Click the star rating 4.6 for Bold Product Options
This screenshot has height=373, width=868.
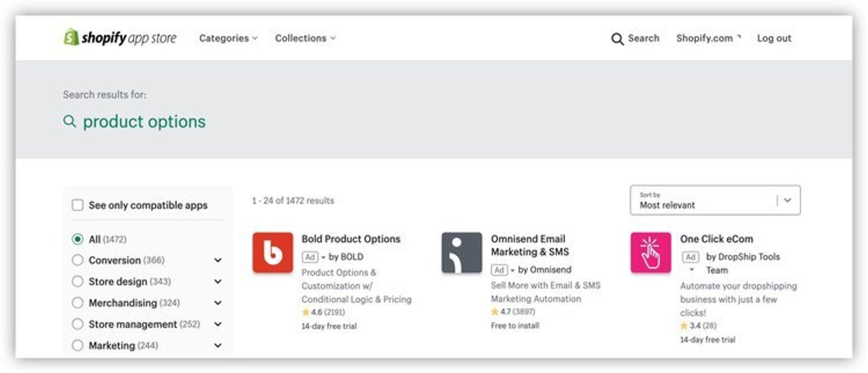coord(323,312)
